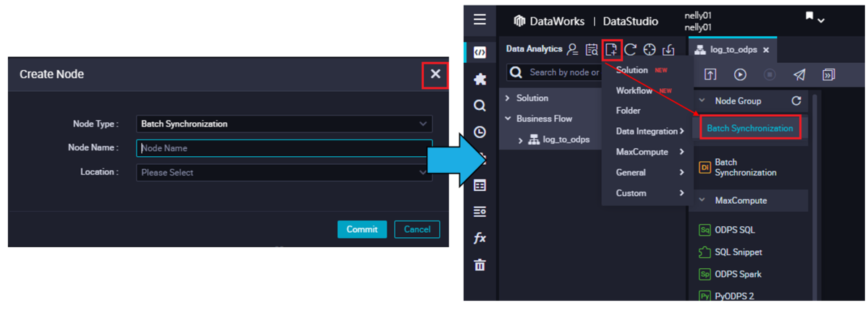Open the recycle bin trash icon
Image resolution: width=868 pixels, height=313 pixels.
point(480,265)
